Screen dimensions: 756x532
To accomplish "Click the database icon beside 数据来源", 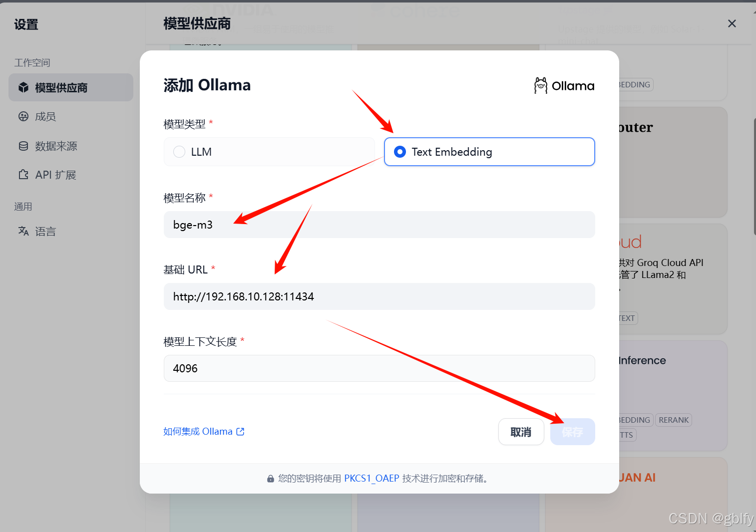I will (x=23, y=146).
